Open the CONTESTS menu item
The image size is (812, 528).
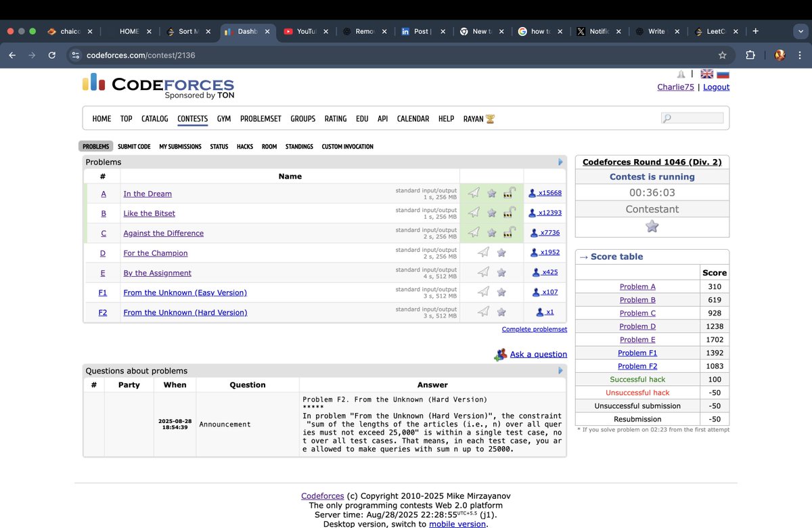[193, 118]
